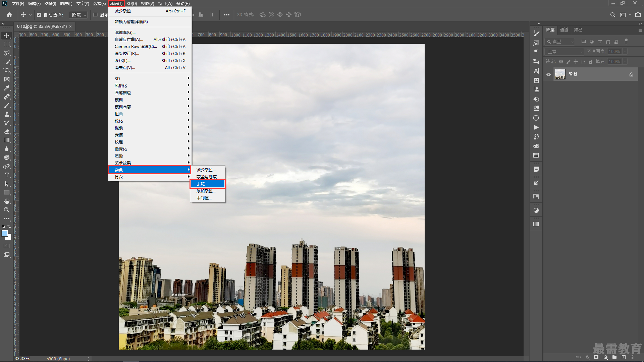644x362 pixels.
Task: Open the search magnifier at top right
Action: pyautogui.click(x=613, y=15)
